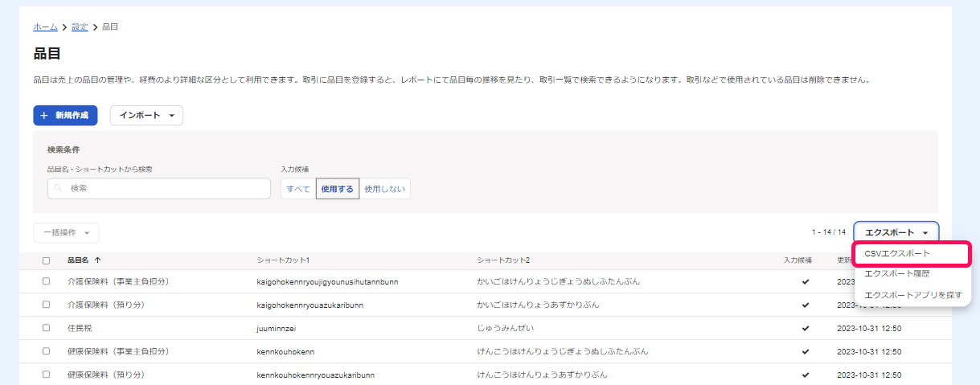Image resolution: width=980 pixels, height=385 pixels.
Task: Select the すべて filter option
Action: 298,189
